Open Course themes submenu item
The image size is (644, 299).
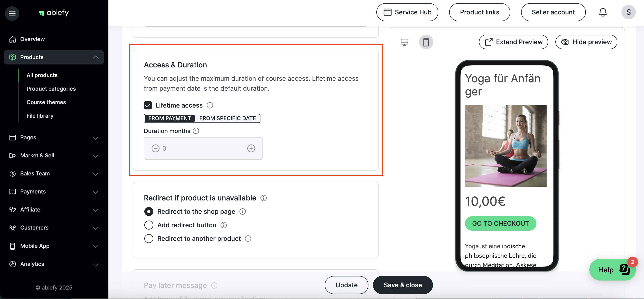(x=46, y=102)
